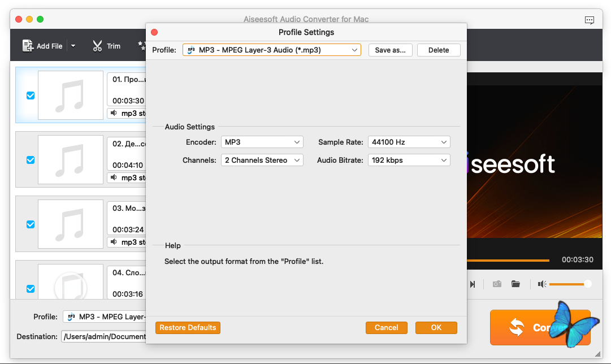The height and width of the screenshot is (364, 611).
Task: Click the MP3 format icon in dialog Profile
Action: click(191, 50)
